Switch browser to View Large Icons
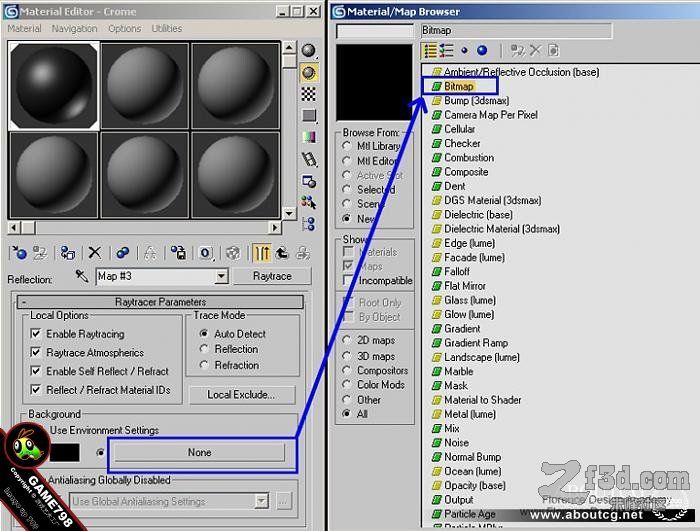The width and height of the screenshot is (700, 531). pyautogui.click(x=482, y=50)
